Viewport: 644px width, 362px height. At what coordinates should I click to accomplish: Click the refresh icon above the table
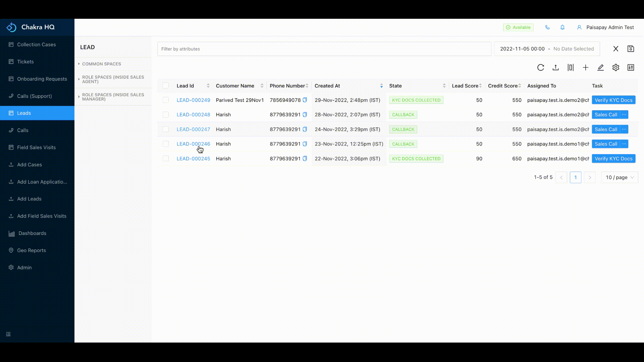(540, 68)
